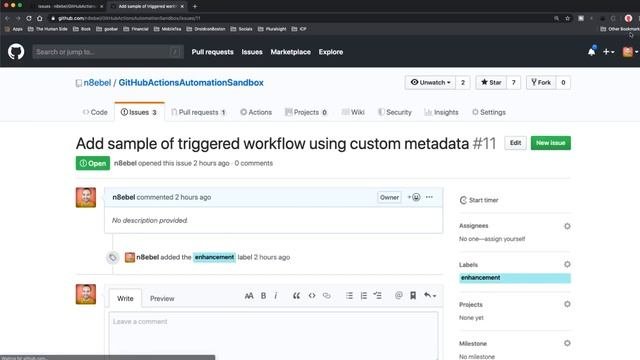
Task: Expand the plus create-new menu
Action: [x=608, y=52]
